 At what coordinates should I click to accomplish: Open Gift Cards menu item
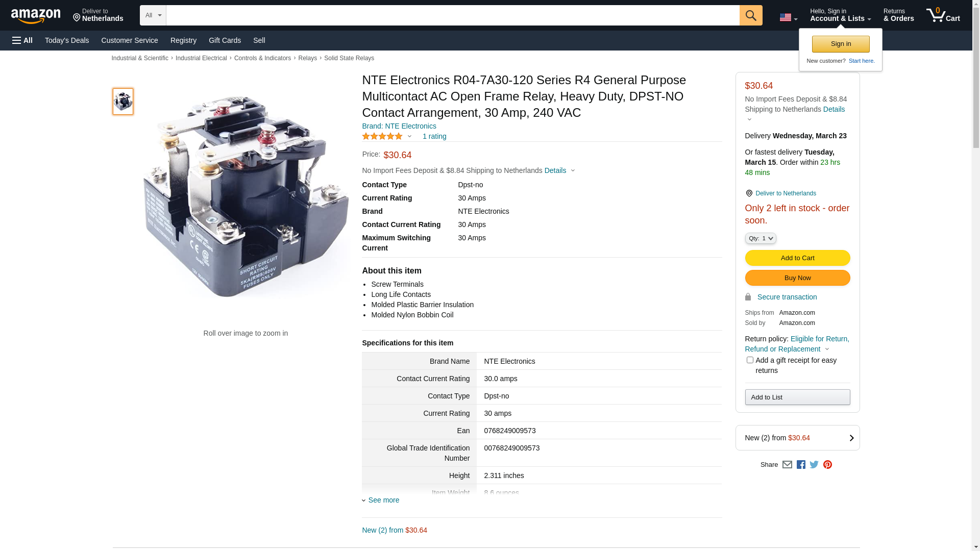225,40
